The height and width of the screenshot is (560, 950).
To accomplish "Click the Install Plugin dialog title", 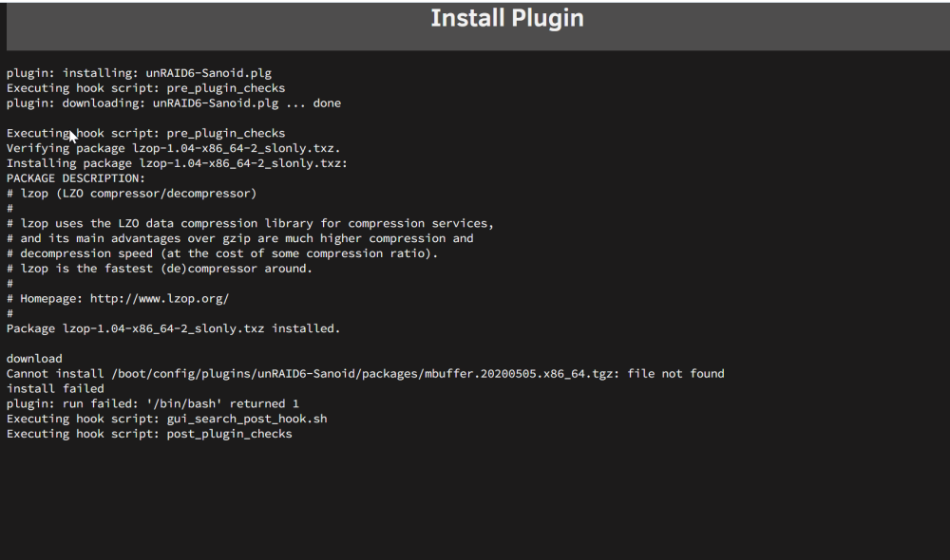I will [507, 18].
